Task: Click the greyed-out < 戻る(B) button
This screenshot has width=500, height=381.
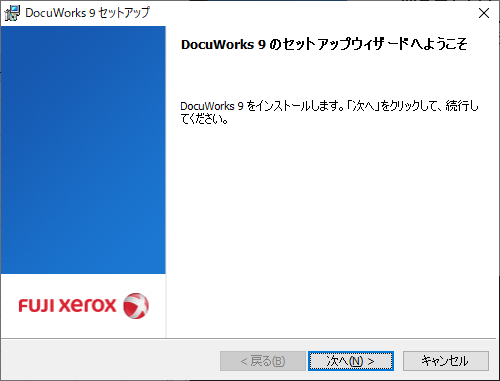Action: 263,361
